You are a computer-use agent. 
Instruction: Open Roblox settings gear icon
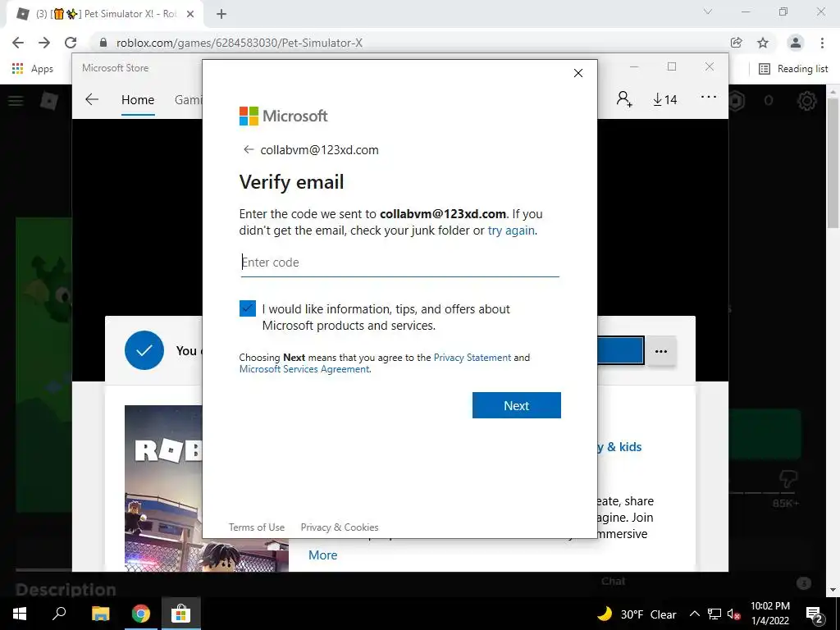pyautogui.click(x=807, y=100)
